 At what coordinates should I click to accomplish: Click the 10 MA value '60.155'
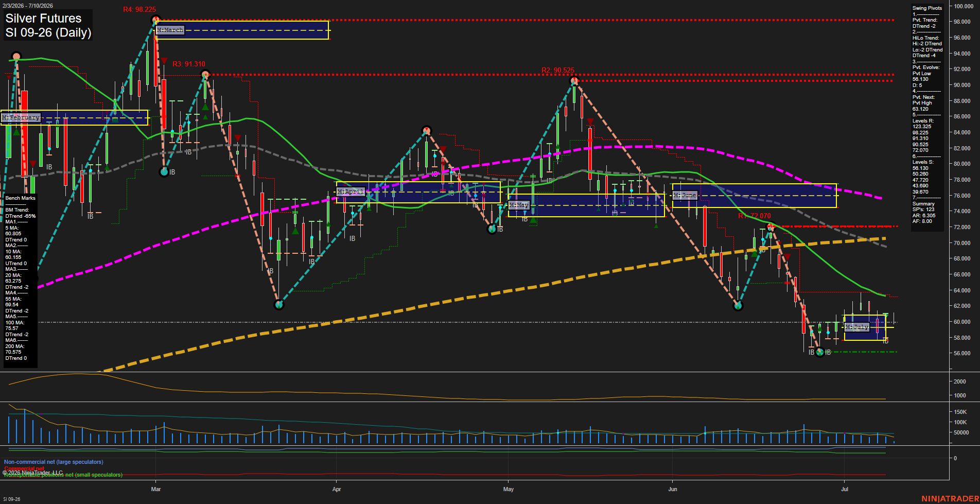tap(13, 257)
